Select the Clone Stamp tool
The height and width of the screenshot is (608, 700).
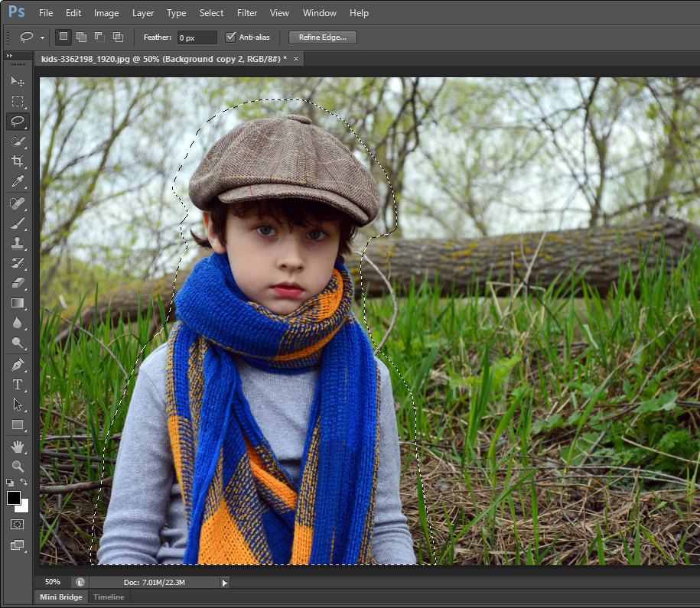tap(17, 243)
